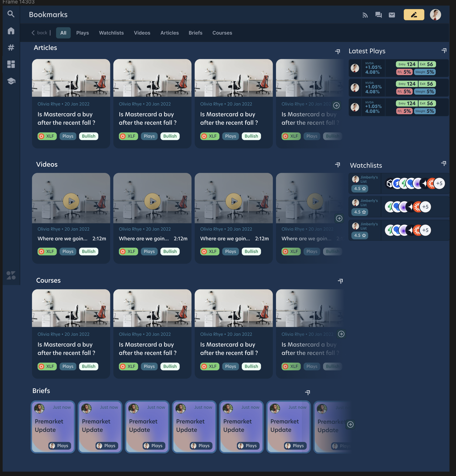
Task: Toggle the XLF ticker tag on first video
Action: [x=47, y=251]
